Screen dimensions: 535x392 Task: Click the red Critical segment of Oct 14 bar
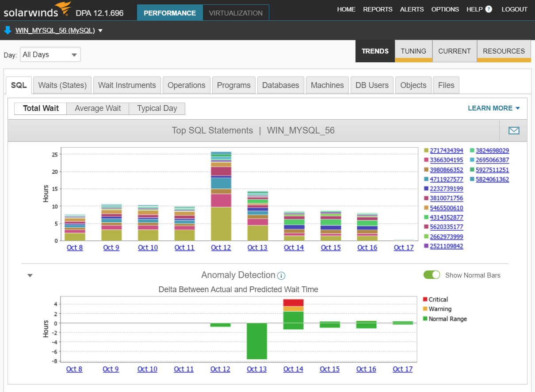click(x=294, y=302)
